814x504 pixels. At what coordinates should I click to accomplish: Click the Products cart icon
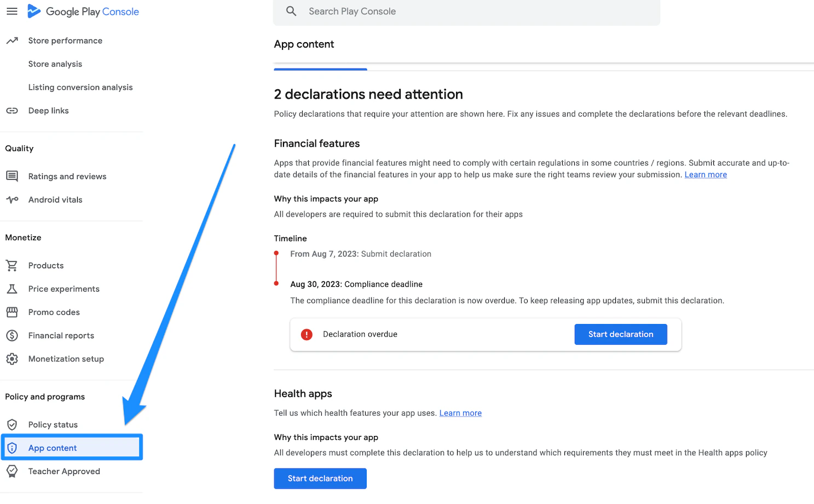12,265
